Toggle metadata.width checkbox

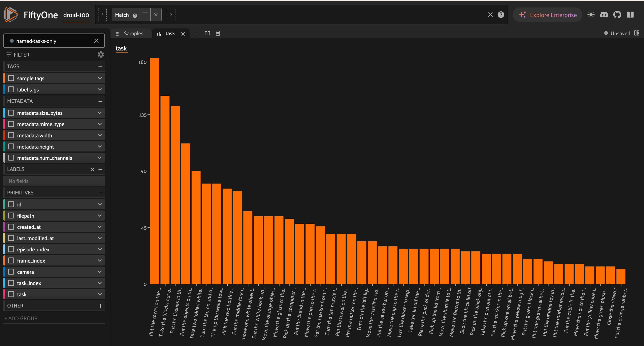(x=11, y=135)
